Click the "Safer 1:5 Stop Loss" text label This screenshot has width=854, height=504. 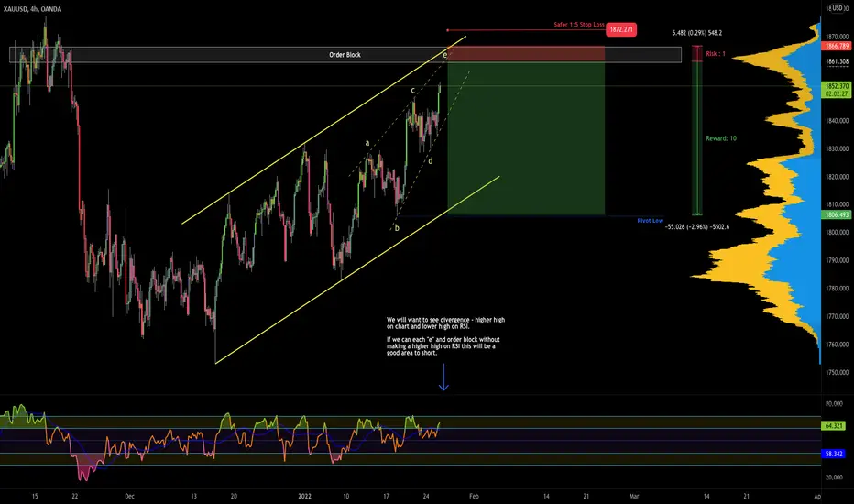point(579,25)
